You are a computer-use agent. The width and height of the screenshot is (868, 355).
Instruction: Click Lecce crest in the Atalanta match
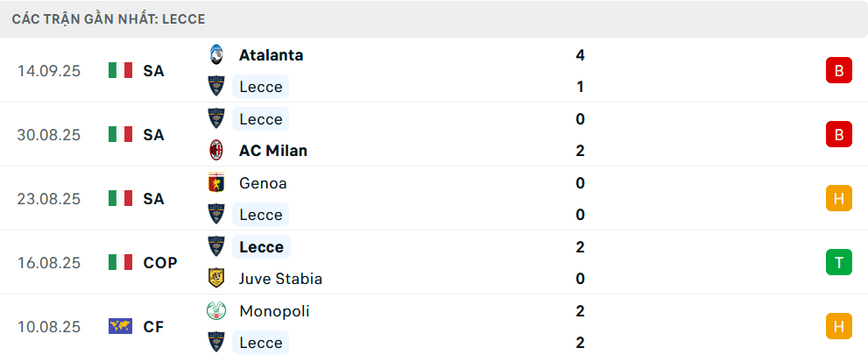click(215, 87)
